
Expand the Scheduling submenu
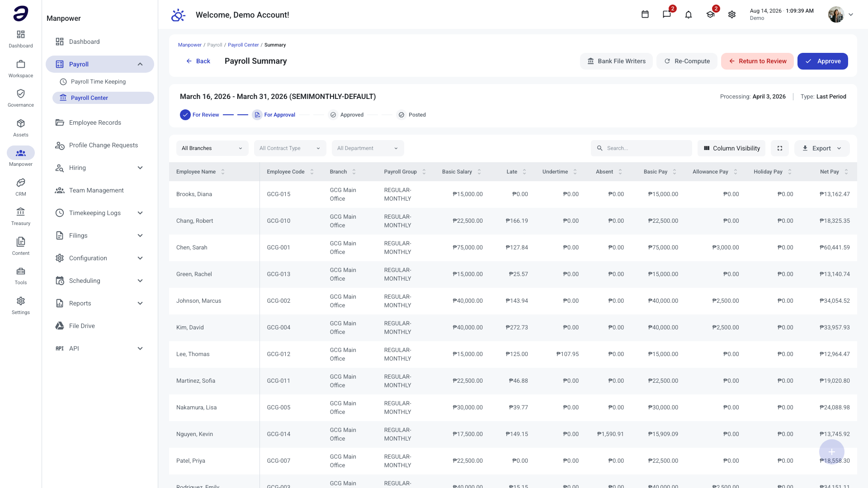pyautogui.click(x=140, y=281)
